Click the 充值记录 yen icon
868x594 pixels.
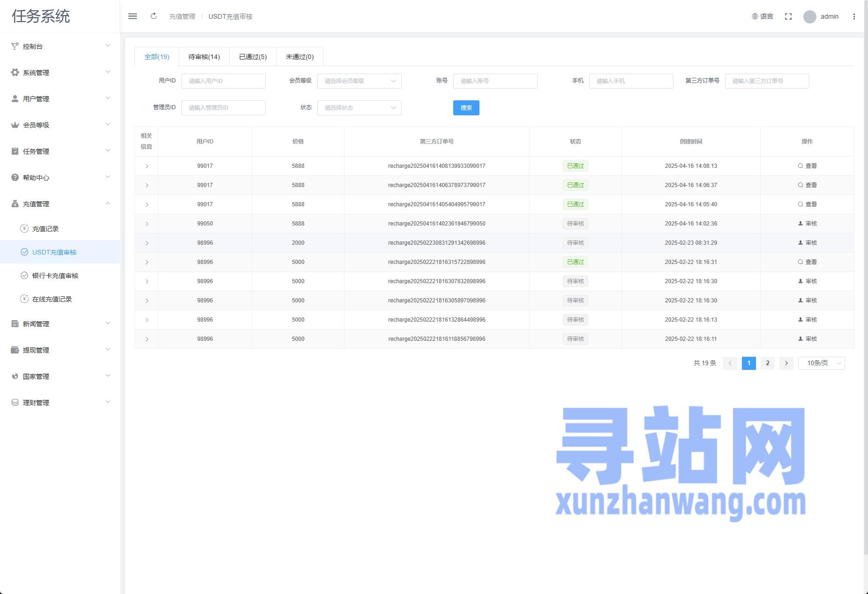point(24,229)
